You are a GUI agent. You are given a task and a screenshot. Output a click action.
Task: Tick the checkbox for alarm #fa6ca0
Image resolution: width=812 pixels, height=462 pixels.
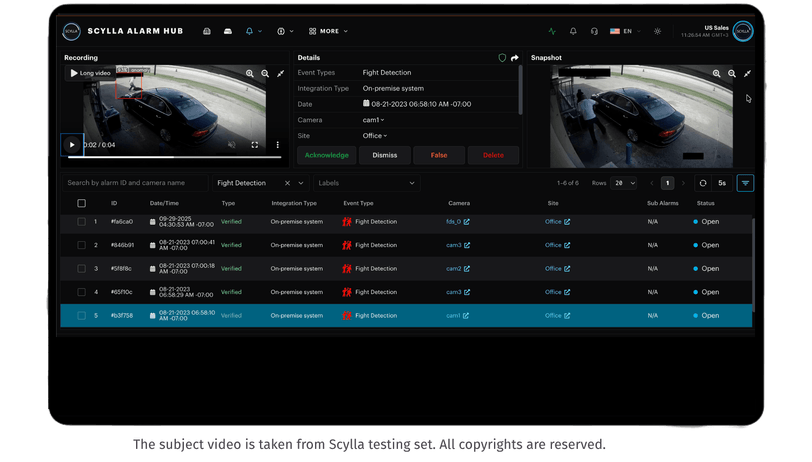pyautogui.click(x=81, y=222)
